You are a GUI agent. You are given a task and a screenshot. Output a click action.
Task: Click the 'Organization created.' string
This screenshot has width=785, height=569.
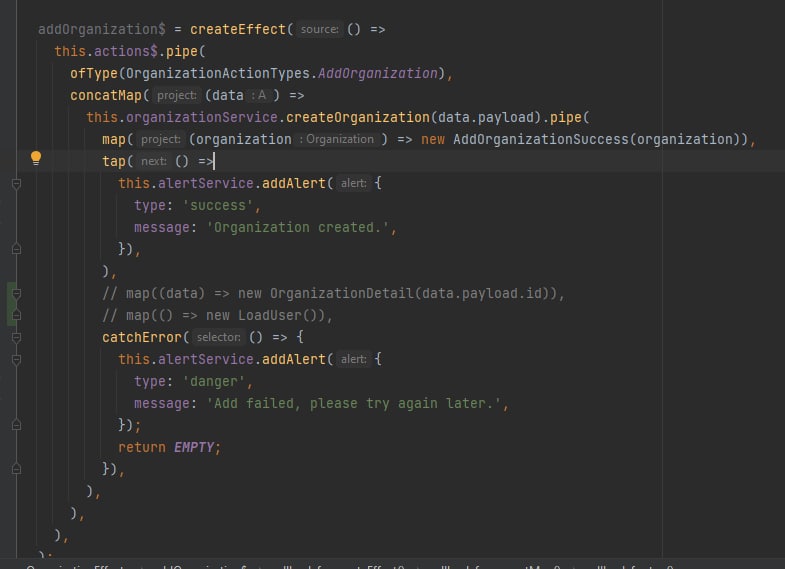[297, 228]
